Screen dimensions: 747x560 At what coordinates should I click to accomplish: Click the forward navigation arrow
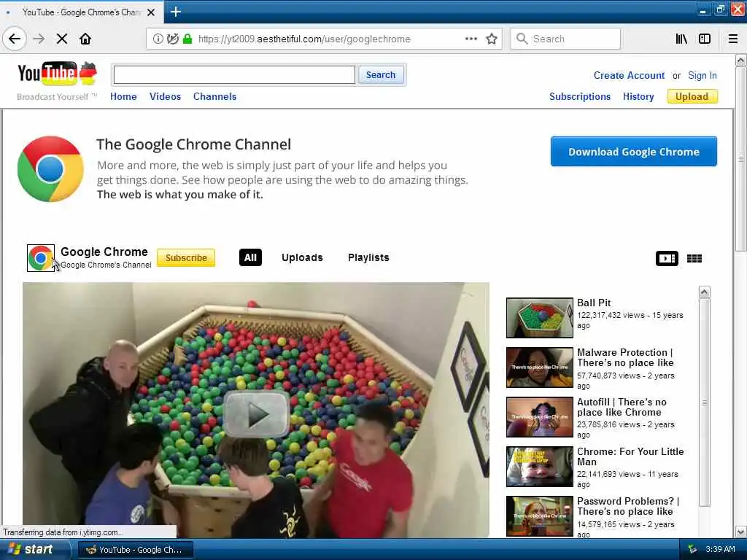(x=39, y=39)
